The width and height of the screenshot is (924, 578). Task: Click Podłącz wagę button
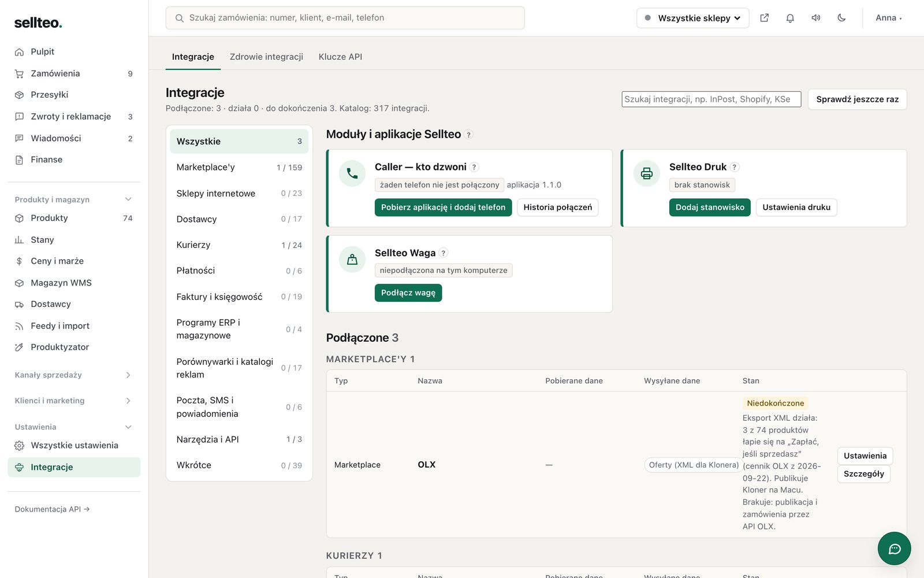408,293
